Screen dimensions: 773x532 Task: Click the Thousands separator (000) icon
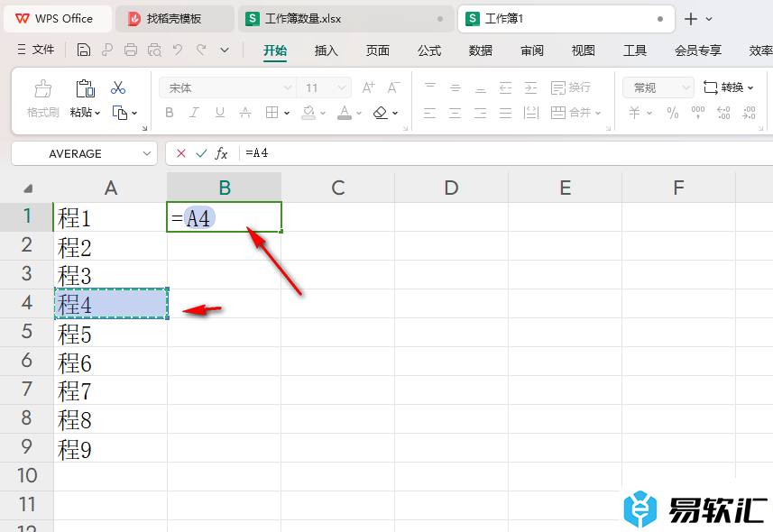coord(697,113)
